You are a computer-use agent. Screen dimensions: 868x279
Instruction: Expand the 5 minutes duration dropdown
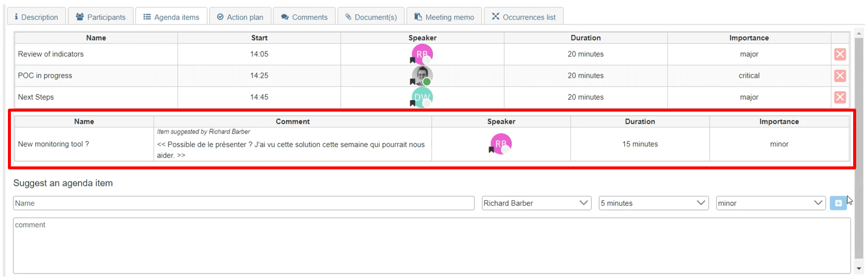[653, 203]
